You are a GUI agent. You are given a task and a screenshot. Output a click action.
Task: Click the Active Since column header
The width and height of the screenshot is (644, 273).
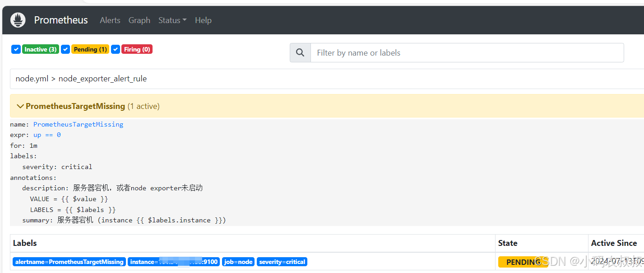click(614, 243)
